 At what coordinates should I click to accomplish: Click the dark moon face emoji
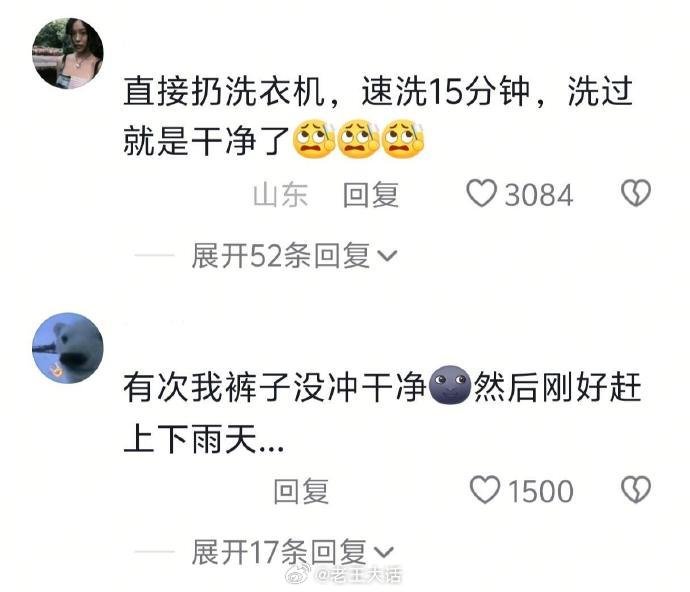[450, 384]
